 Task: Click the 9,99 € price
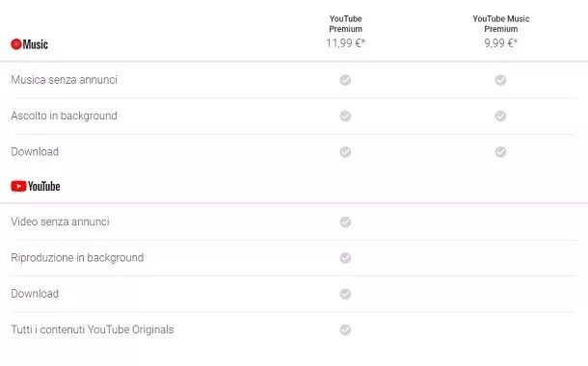point(500,43)
